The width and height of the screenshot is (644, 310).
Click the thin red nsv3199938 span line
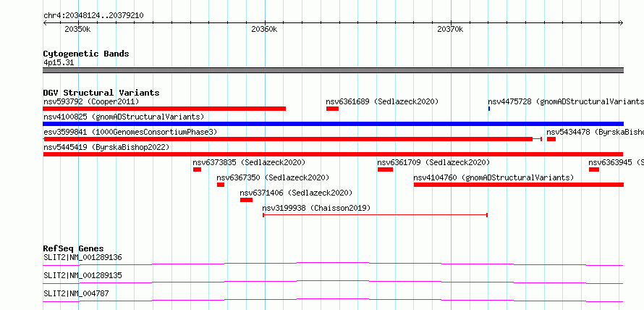pos(375,215)
